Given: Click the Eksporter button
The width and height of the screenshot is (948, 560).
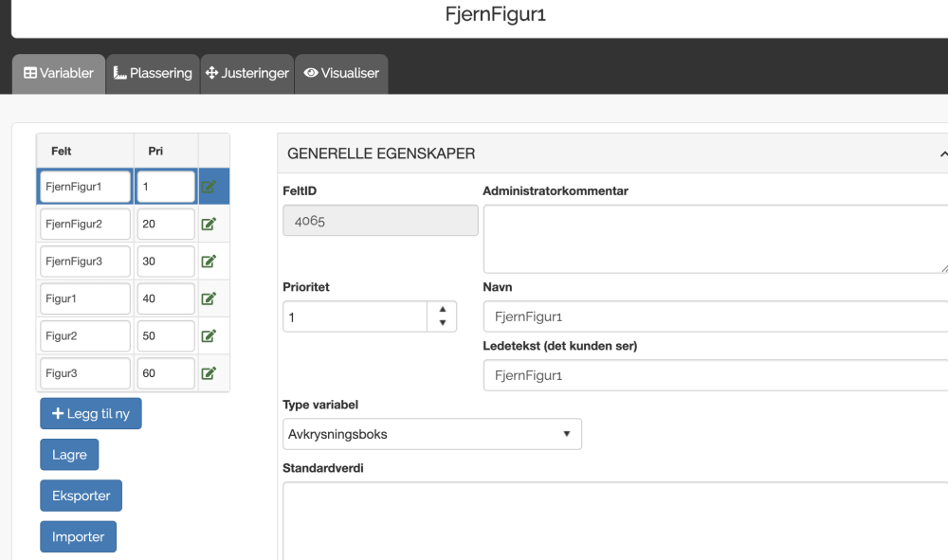Looking at the screenshot, I should [81, 496].
